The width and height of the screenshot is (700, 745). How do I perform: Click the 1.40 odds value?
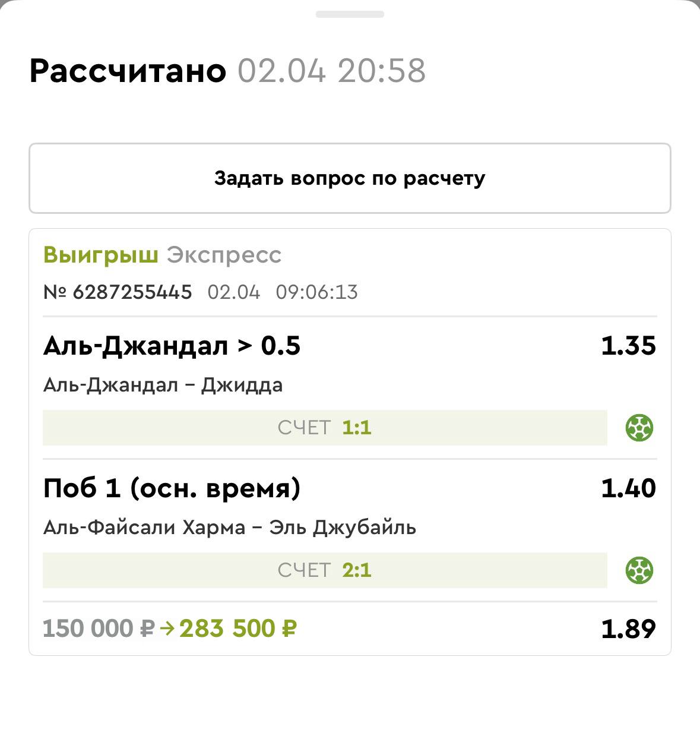click(x=628, y=488)
